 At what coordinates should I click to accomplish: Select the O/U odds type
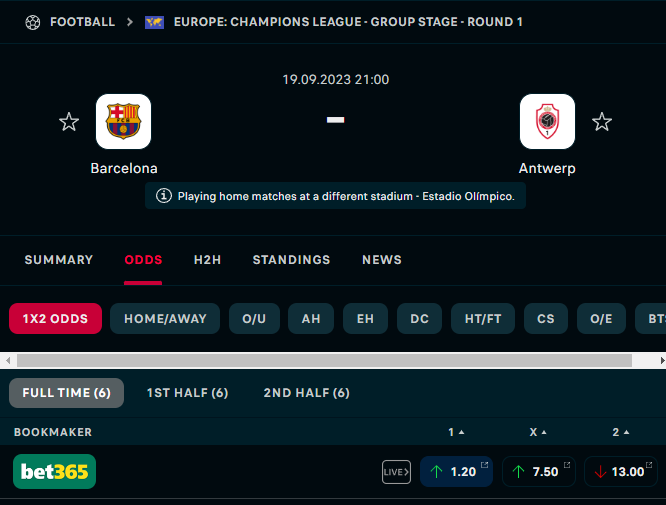254,319
